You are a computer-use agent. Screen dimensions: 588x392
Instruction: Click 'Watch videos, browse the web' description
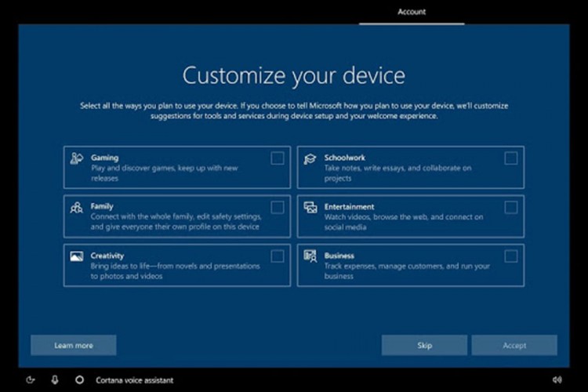point(404,222)
